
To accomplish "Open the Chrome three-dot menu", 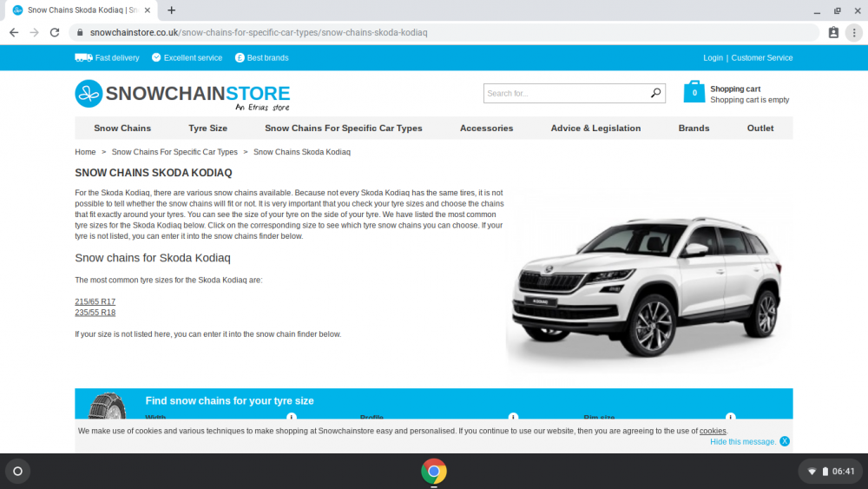I will point(854,33).
